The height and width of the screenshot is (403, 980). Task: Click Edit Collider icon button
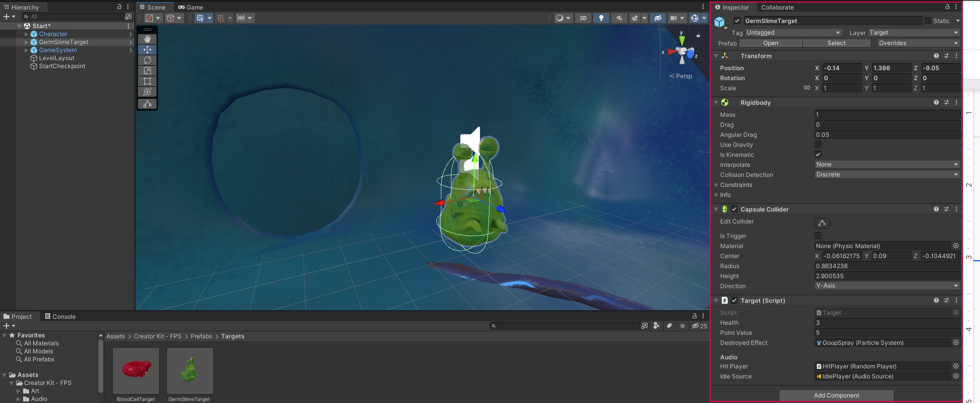[x=822, y=223]
